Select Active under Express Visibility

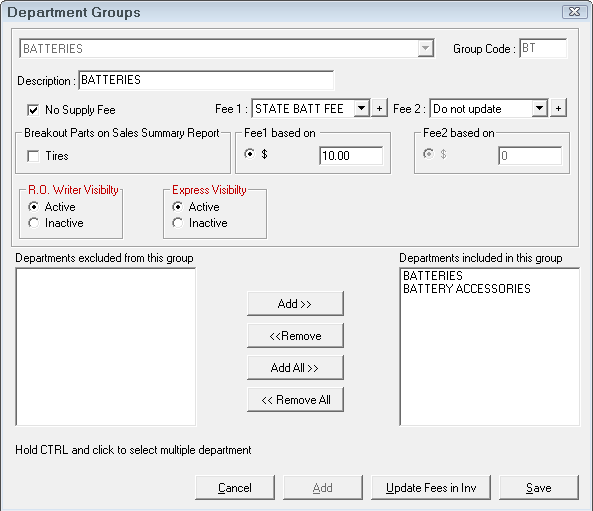point(178,207)
